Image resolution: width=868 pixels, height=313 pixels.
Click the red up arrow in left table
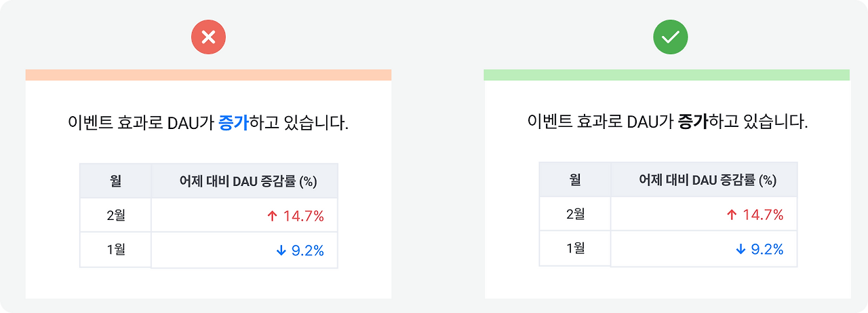[273, 217]
